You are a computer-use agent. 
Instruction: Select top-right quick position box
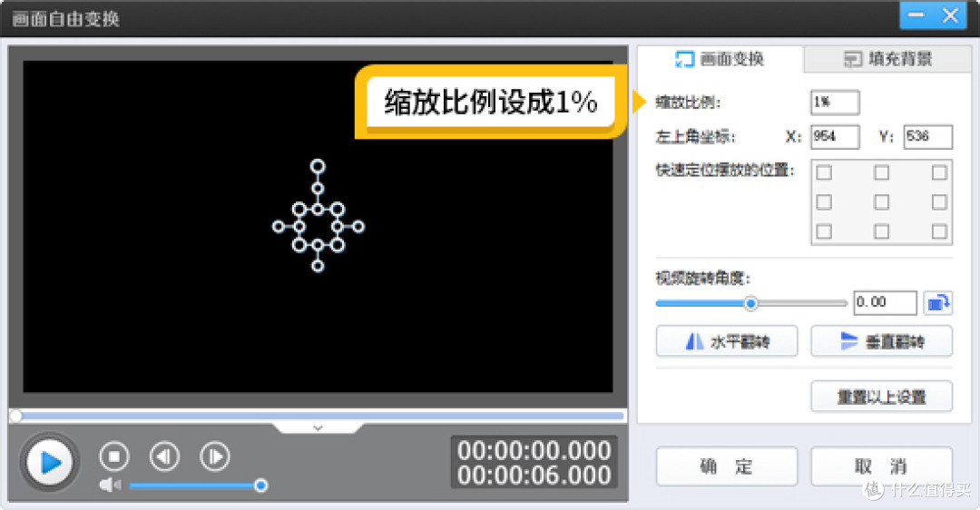(939, 172)
